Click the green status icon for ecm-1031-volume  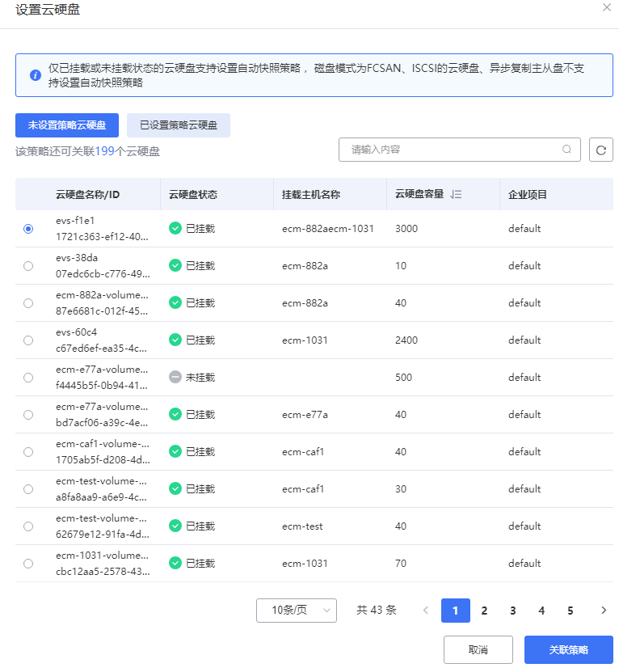pyautogui.click(x=175, y=563)
